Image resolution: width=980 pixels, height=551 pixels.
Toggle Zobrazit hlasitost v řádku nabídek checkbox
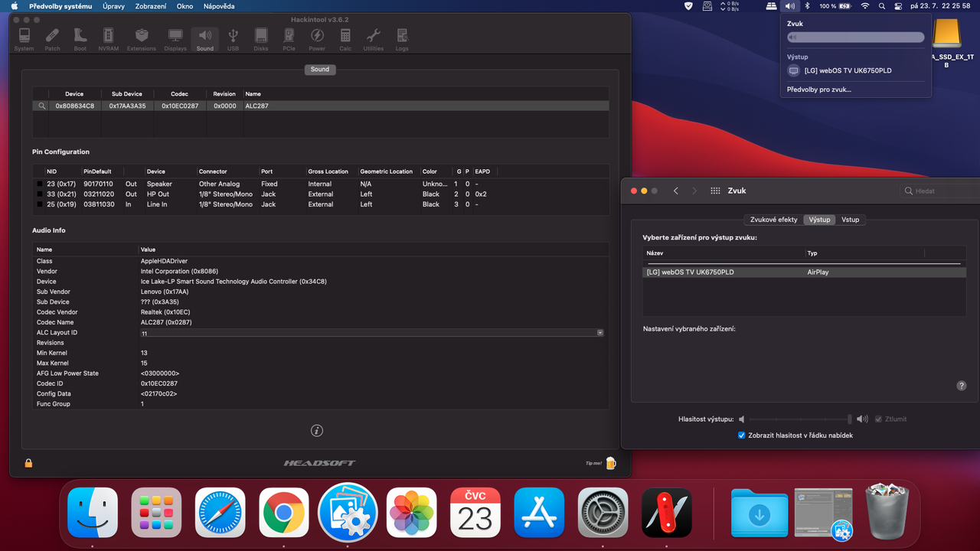[x=741, y=435]
